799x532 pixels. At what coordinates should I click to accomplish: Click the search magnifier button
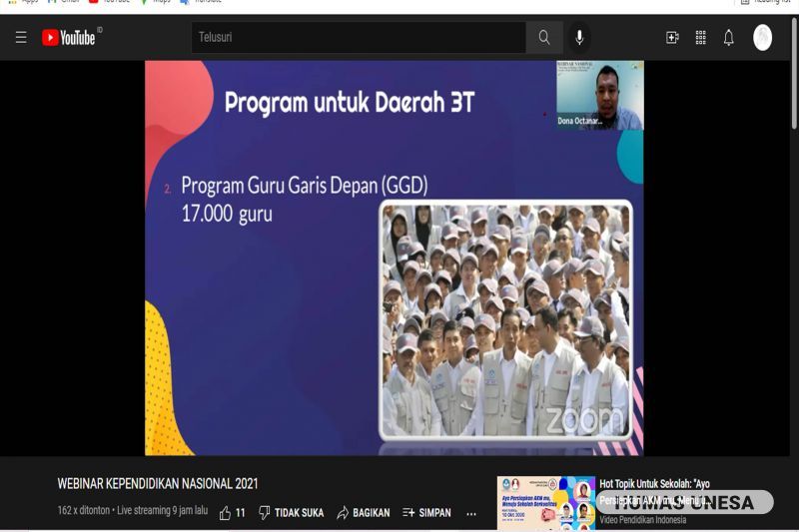coord(544,37)
